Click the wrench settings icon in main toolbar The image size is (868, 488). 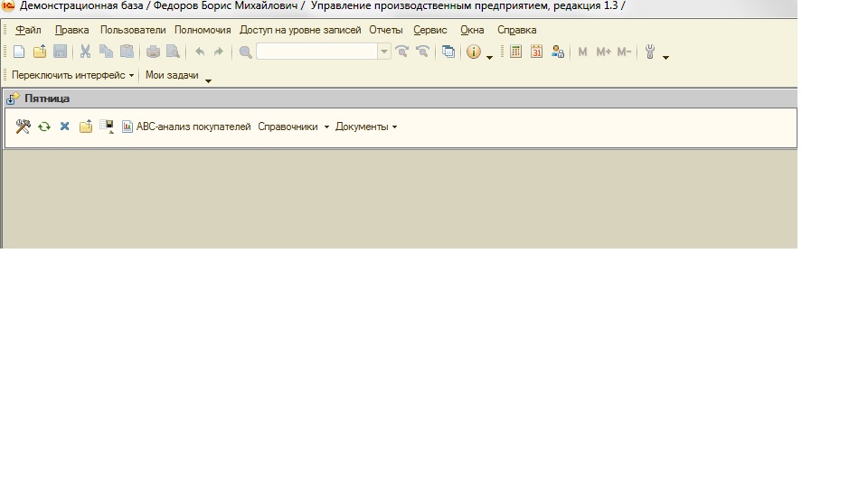pos(650,52)
